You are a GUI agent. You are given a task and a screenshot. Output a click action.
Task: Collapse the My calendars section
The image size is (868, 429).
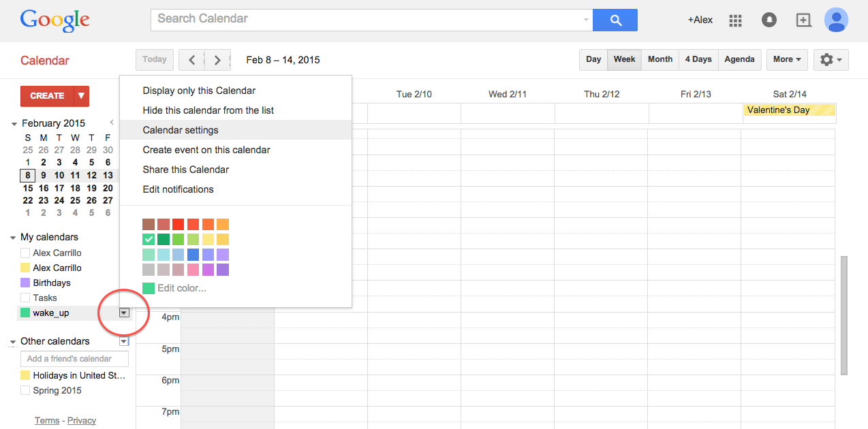tap(14, 238)
